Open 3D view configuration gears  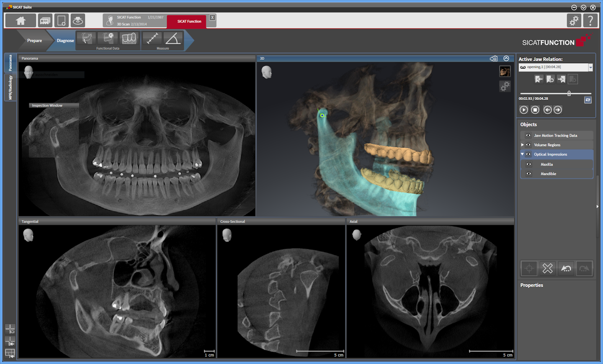(505, 86)
